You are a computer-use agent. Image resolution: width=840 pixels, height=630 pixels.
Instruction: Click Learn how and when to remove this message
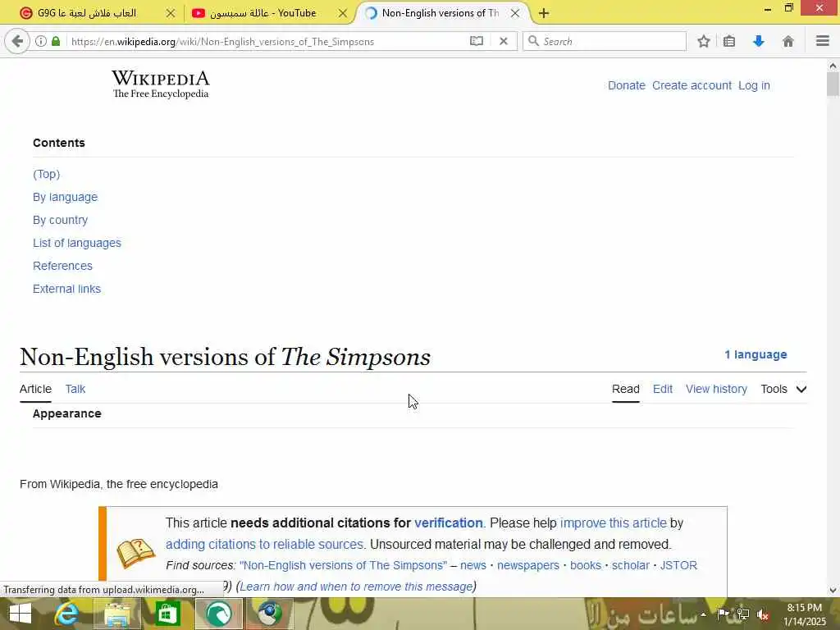point(356,587)
